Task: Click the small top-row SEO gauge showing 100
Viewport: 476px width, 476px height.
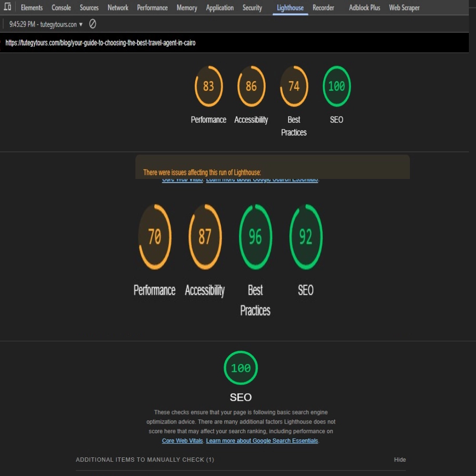Action: (337, 86)
